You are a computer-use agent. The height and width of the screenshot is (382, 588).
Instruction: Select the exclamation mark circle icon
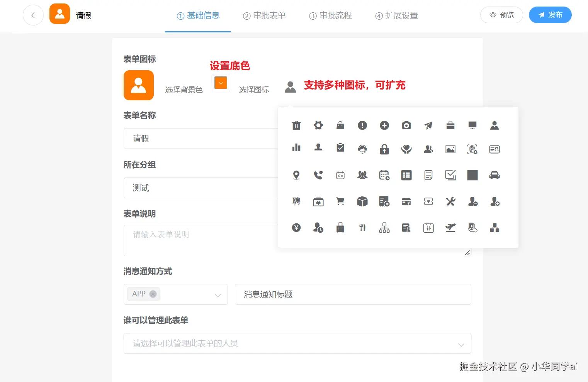pyautogui.click(x=362, y=125)
